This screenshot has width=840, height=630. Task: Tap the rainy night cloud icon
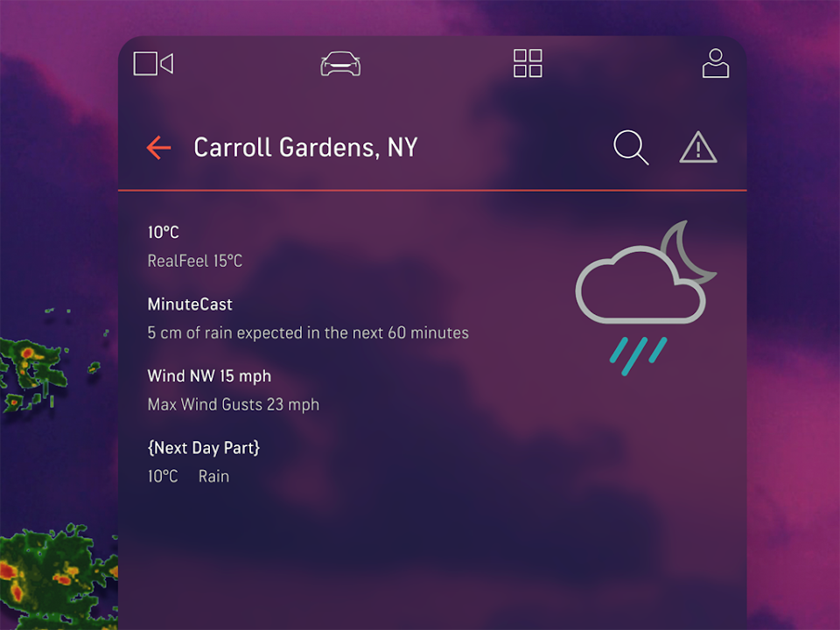[x=646, y=297]
